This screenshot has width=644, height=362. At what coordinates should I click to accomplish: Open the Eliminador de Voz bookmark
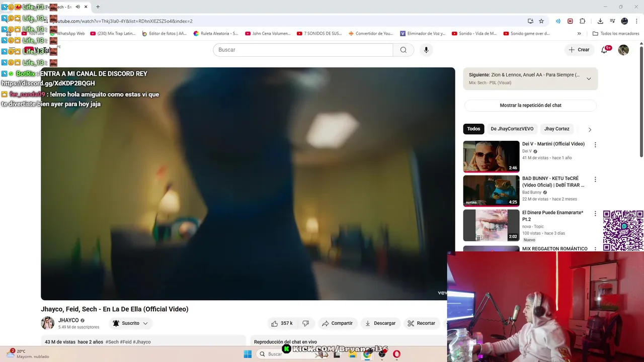[423, 34]
